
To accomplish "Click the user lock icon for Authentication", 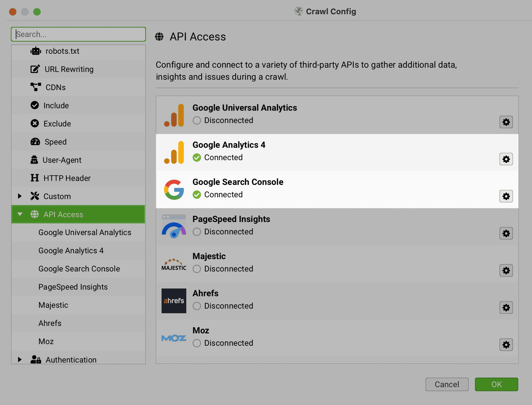I will [x=36, y=359].
